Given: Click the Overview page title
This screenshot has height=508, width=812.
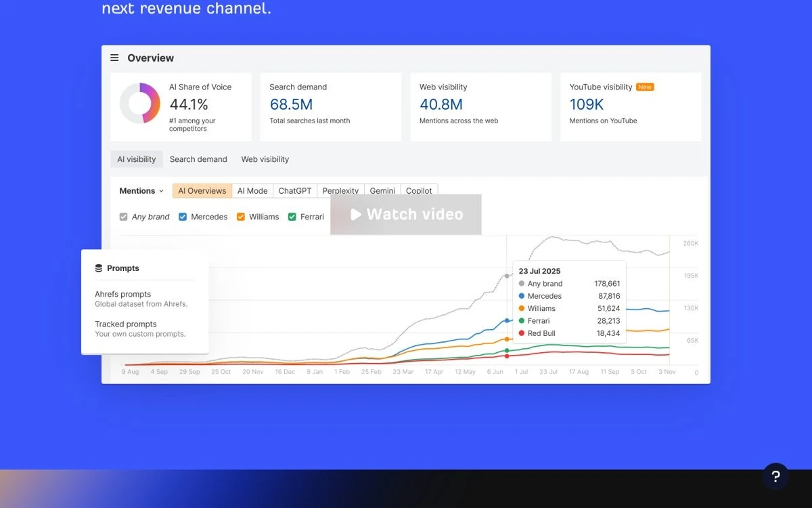Looking at the screenshot, I should pyautogui.click(x=151, y=58).
